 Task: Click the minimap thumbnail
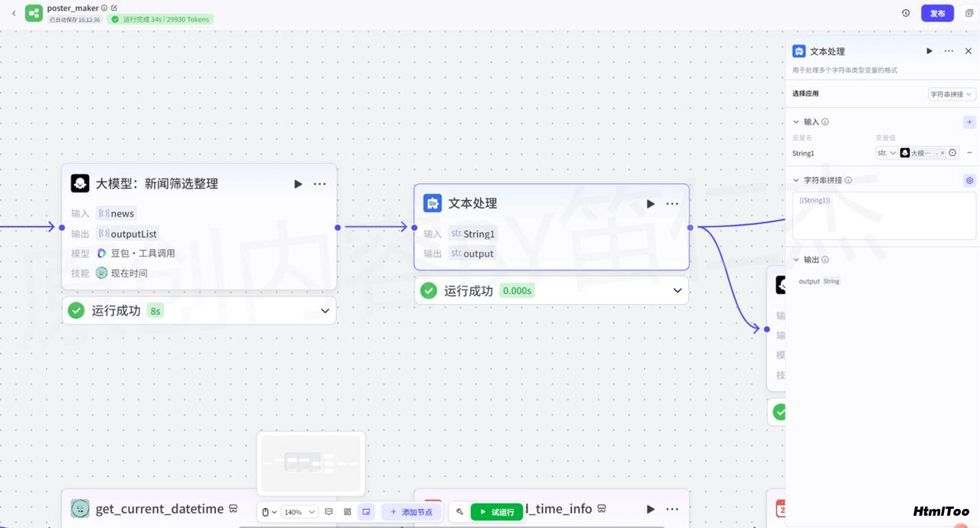(x=311, y=464)
